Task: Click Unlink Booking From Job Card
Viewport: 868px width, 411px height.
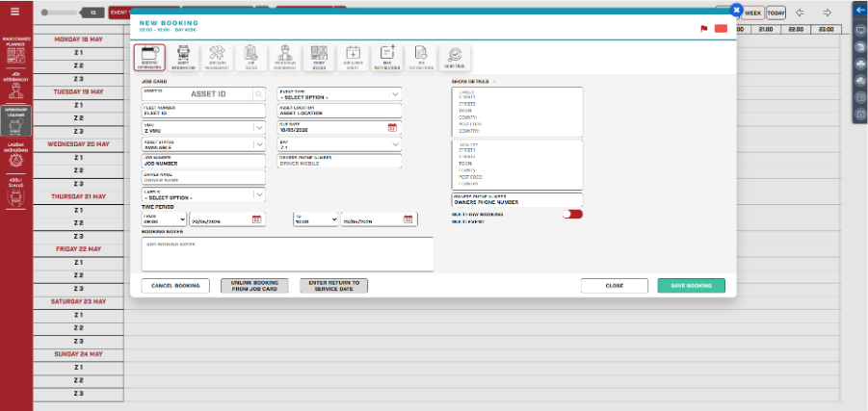Action: (254, 286)
